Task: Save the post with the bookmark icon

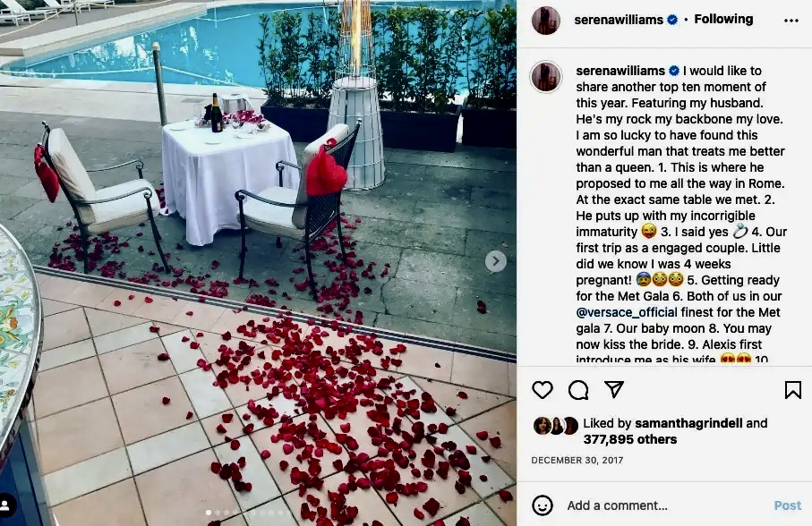Action: 793,390
